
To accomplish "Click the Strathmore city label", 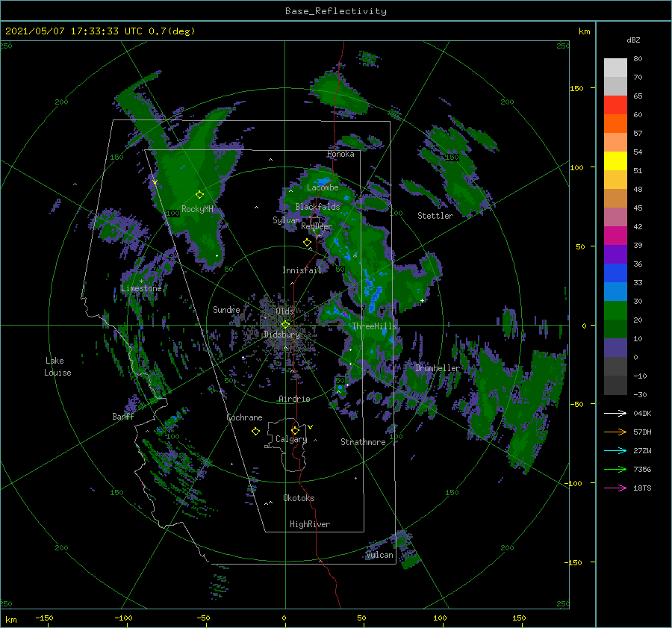I will click(x=363, y=442).
